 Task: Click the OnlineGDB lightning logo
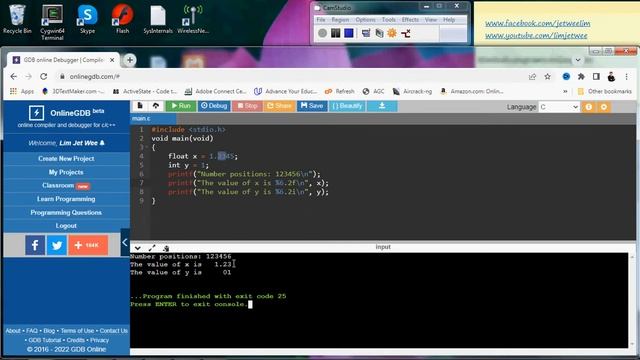click(x=36, y=113)
